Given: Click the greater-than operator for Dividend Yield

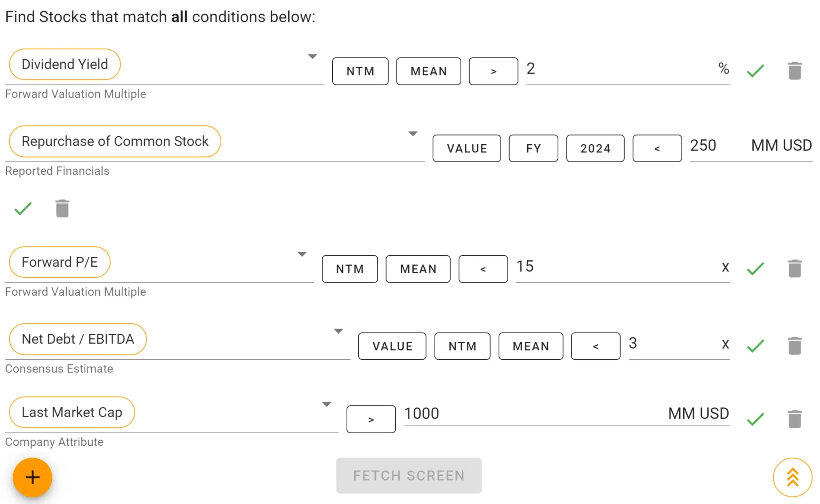Looking at the screenshot, I should pyautogui.click(x=493, y=71).
